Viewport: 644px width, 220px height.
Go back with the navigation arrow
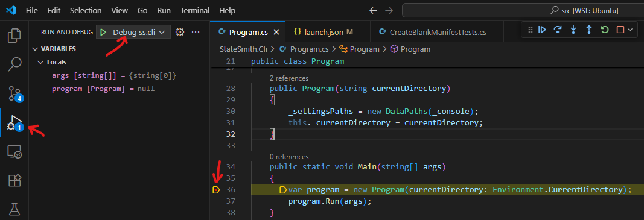[374, 11]
